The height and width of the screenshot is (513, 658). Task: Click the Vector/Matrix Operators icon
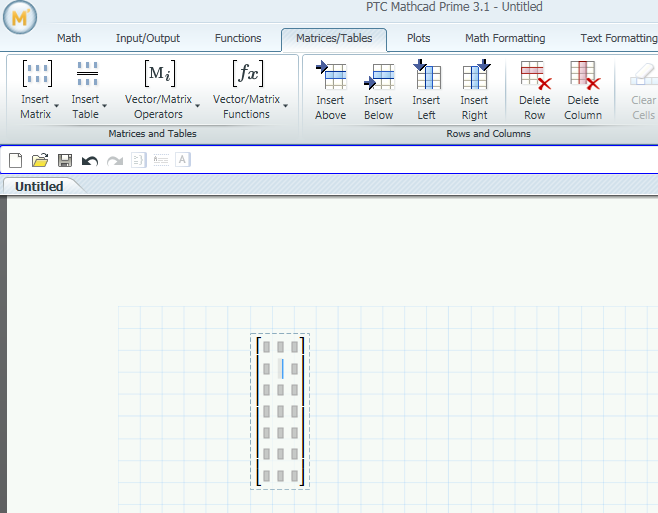159,73
